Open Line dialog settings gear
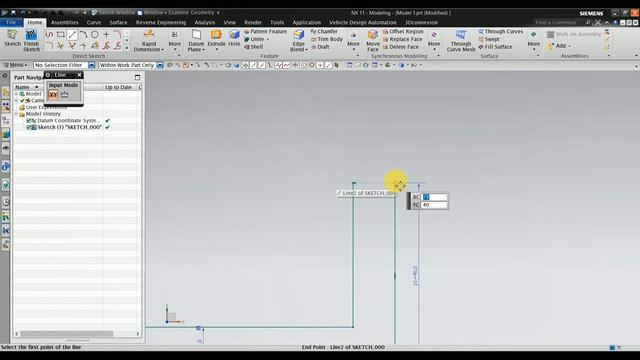Screen dimensions: 640x360 click(48, 75)
